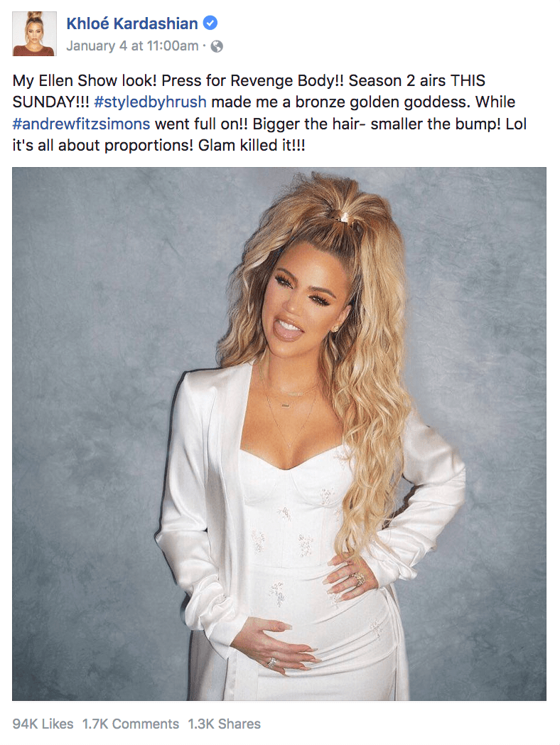Click the globe public-audience icon beside the timestamp

[217, 46]
